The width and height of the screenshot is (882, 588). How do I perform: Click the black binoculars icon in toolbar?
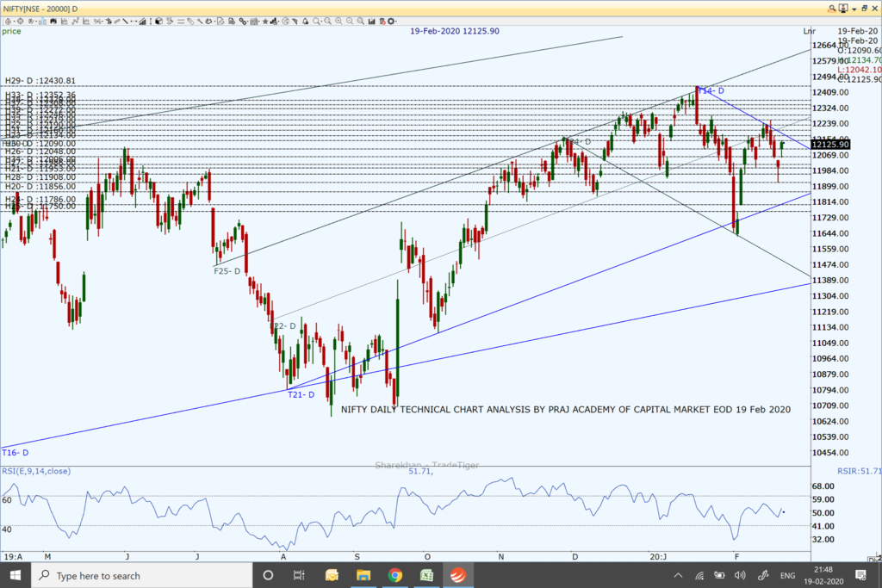(x=53, y=22)
